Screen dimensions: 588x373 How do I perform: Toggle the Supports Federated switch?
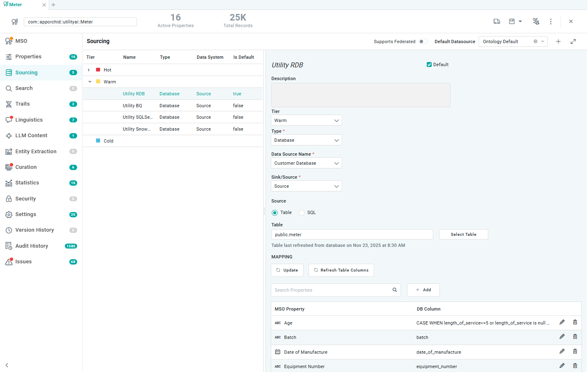click(x=423, y=41)
